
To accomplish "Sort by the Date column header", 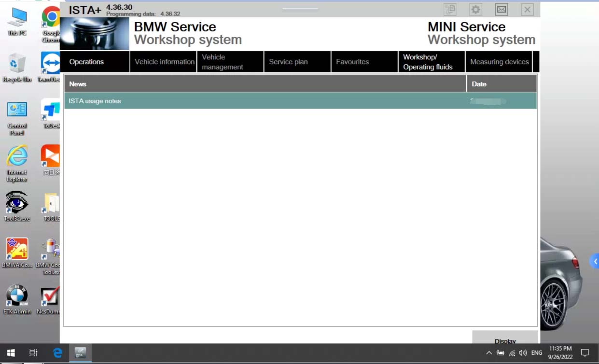I will click(501, 84).
